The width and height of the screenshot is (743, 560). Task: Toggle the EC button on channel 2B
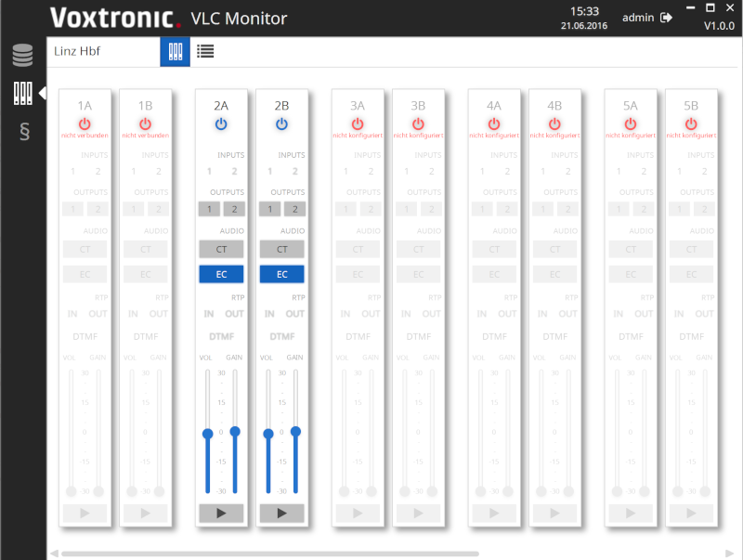click(282, 273)
